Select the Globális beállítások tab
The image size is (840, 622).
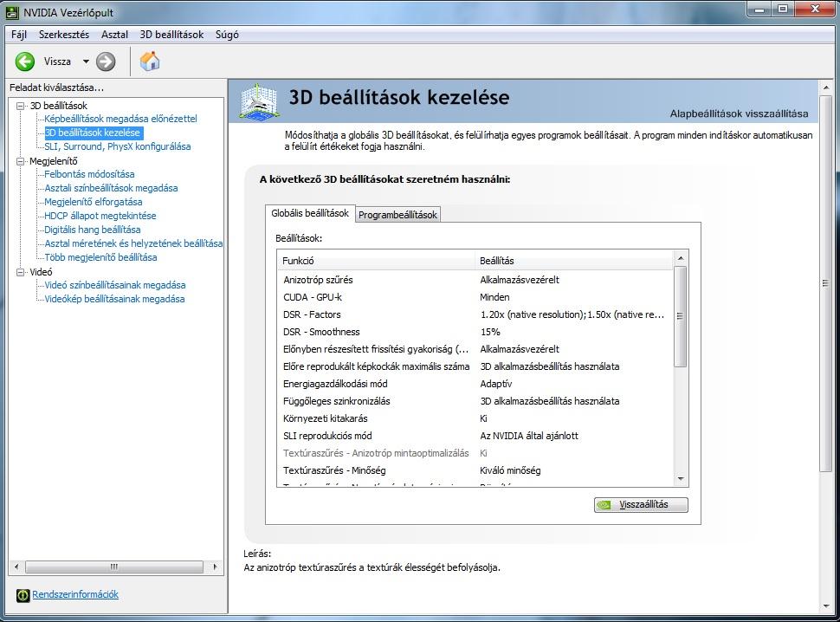coord(310,213)
